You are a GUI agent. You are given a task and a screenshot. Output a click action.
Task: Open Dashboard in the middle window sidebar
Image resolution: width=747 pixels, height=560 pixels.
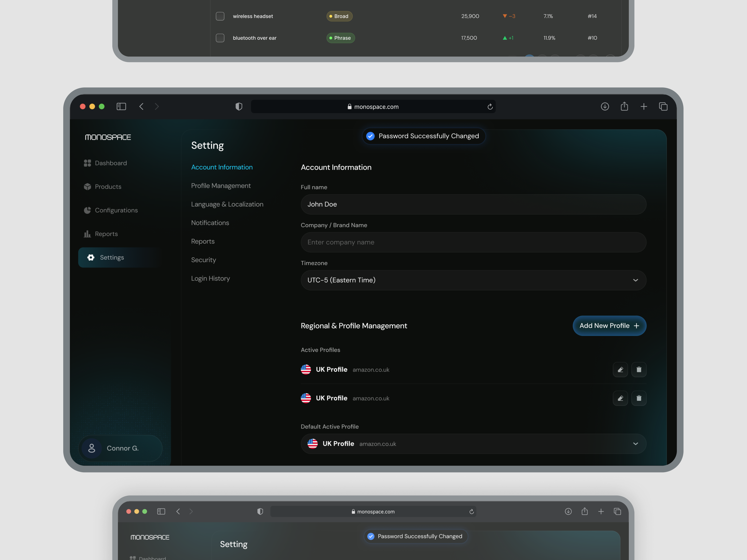click(105, 163)
